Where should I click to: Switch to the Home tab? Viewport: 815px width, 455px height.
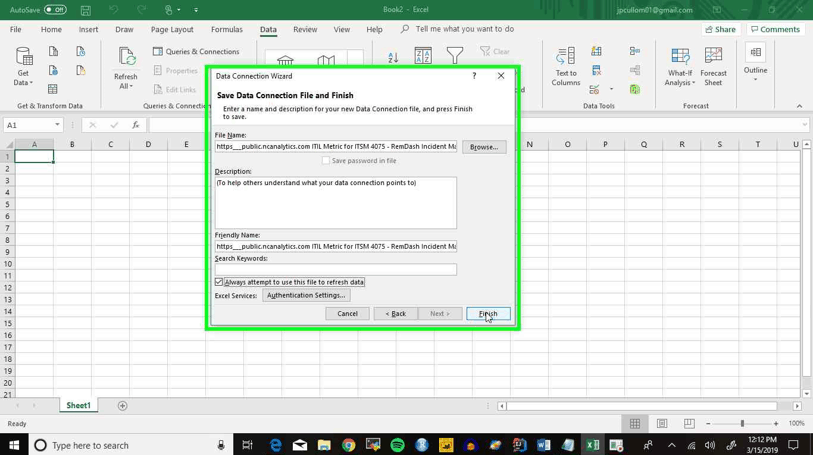click(x=51, y=30)
